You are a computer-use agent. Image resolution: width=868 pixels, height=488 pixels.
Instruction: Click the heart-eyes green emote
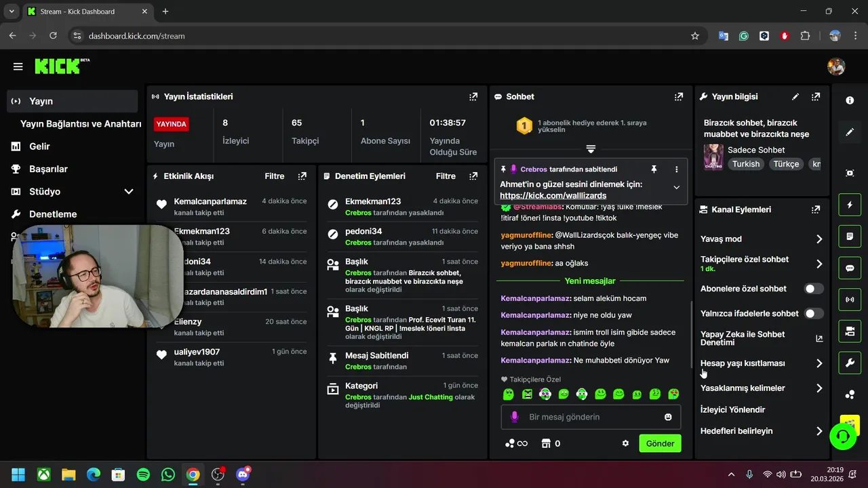[x=673, y=394]
